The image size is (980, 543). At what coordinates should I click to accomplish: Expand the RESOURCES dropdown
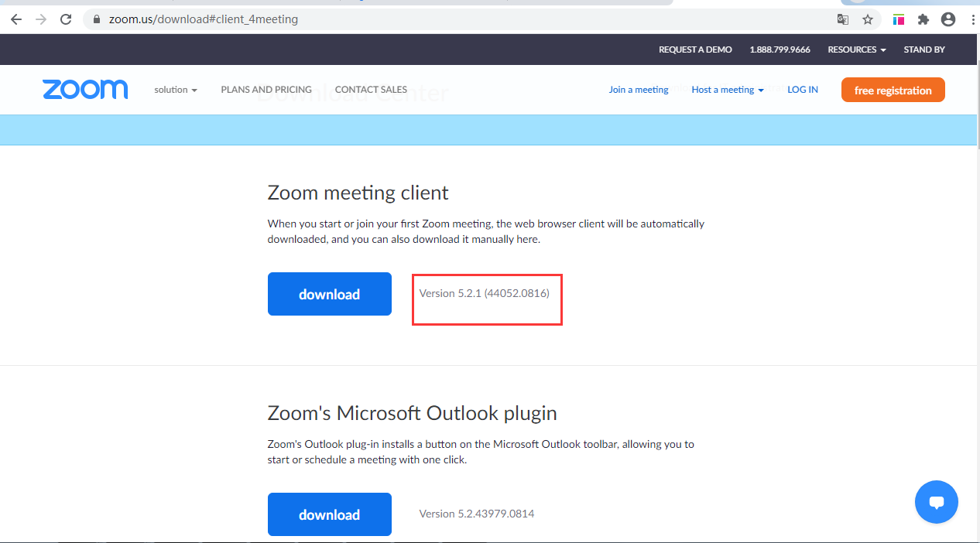(857, 50)
